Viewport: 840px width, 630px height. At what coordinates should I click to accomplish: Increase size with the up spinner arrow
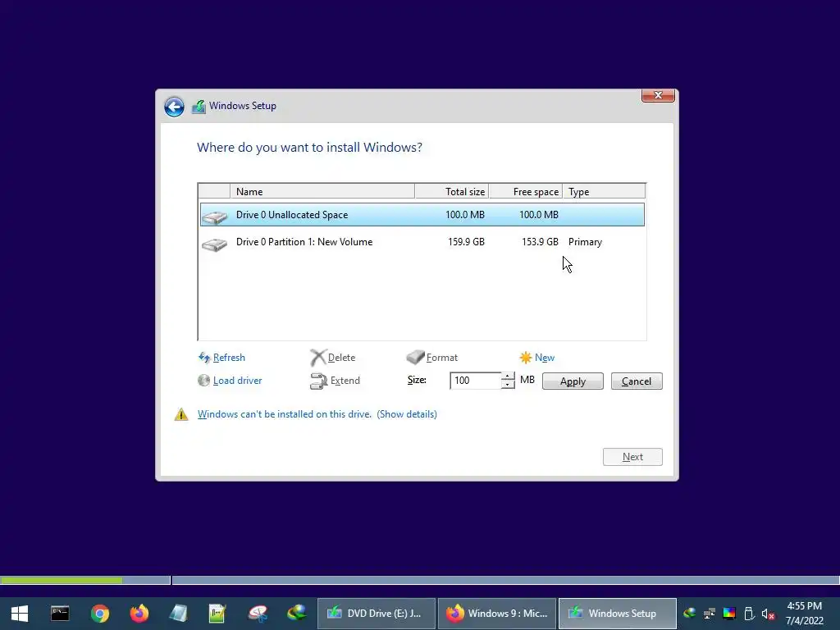point(507,377)
